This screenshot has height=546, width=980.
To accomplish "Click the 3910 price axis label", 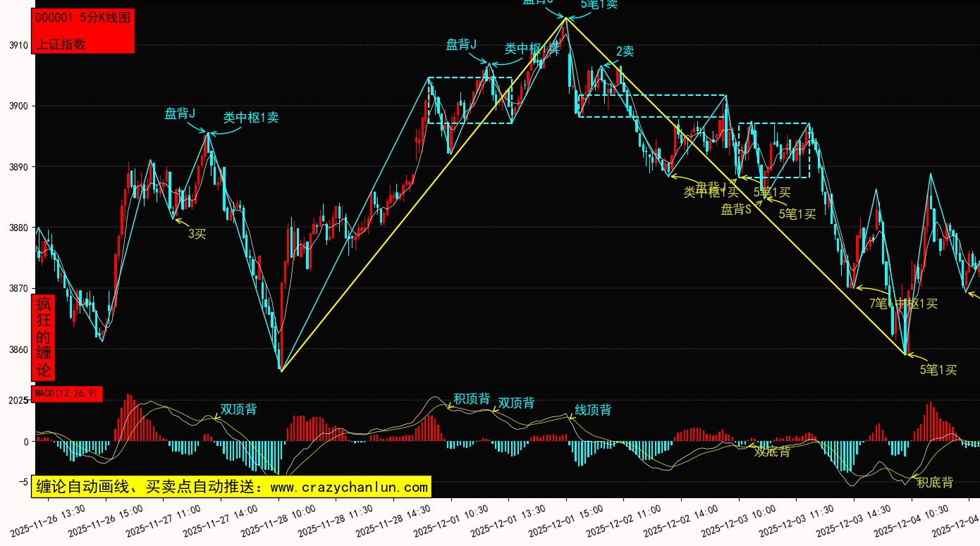I will click(x=18, y=46).
